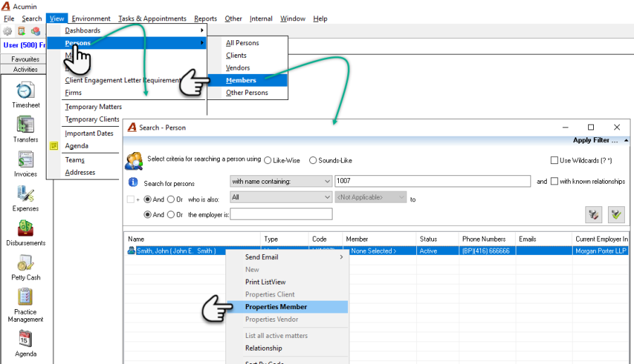634x364 pixels.
Task: Check with known relationships box
Action: point(554,182)
